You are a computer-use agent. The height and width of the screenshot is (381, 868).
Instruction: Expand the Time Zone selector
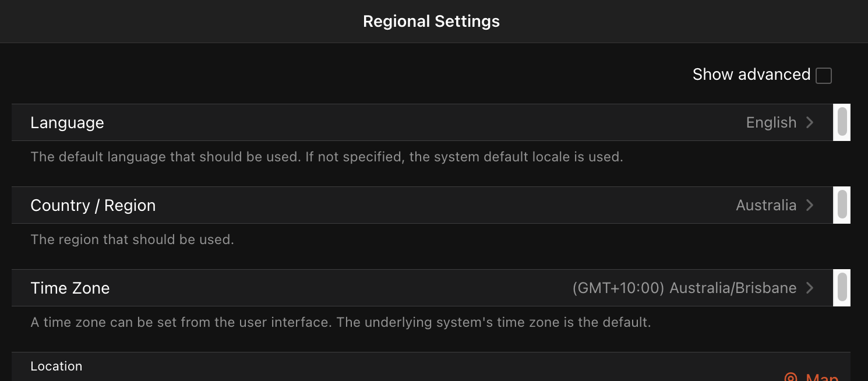tap(408, 288)
